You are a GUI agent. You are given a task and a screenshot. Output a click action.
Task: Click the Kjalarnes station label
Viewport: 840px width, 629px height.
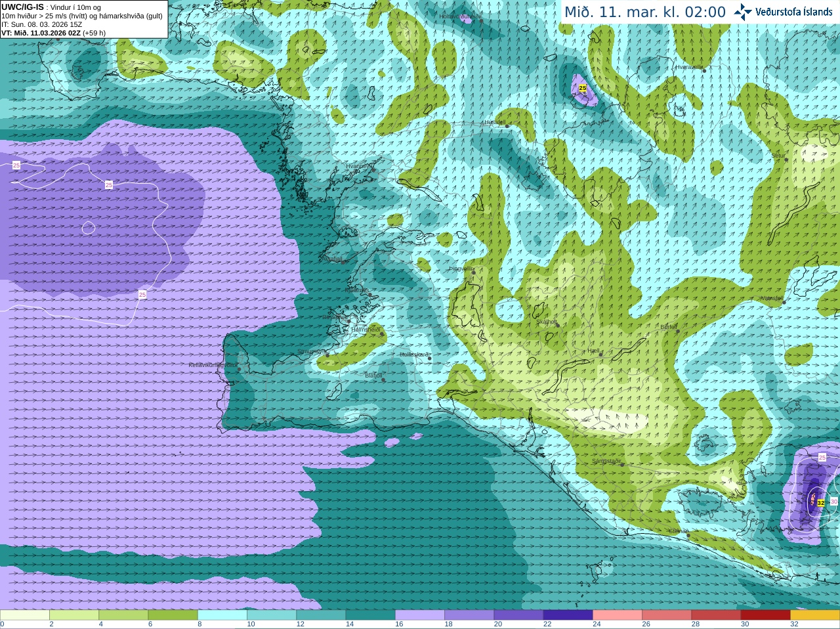[x=356, y=290]
